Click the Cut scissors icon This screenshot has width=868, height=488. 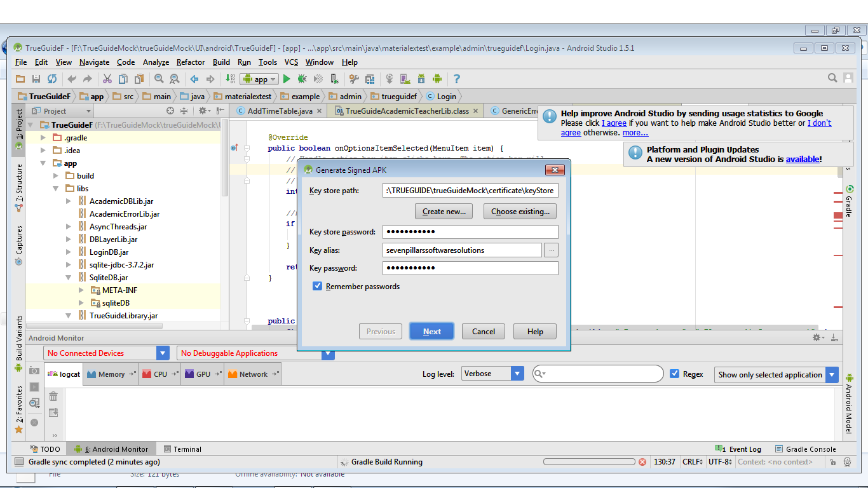pos(107,79)
